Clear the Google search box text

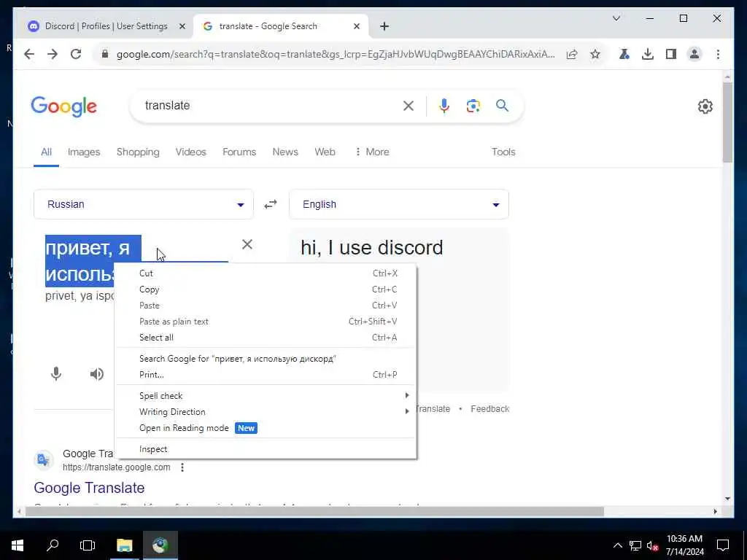409,106
